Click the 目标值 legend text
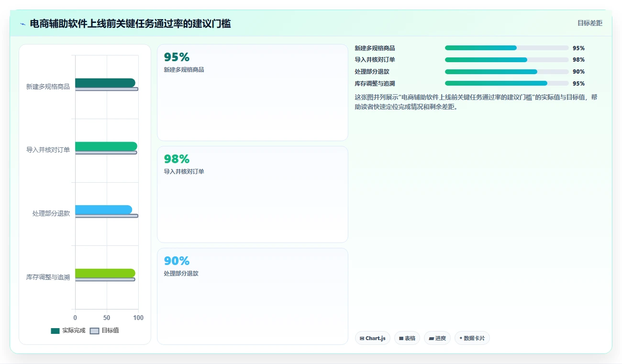The image size is (622, 364). click(110, 331)
